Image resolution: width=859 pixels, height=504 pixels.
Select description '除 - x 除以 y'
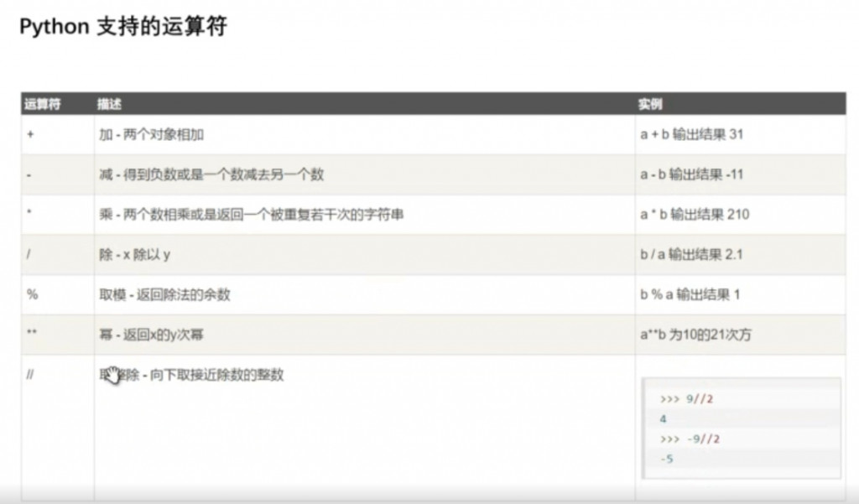pos(135,255)
